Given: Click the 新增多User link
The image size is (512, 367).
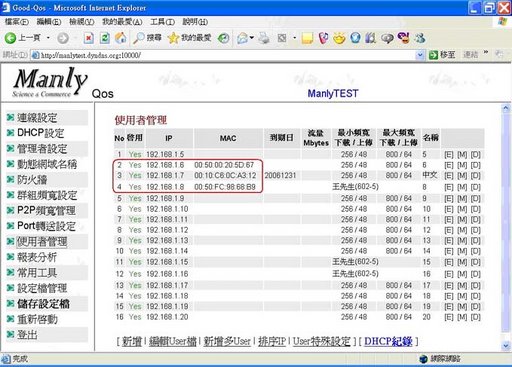Looking at the screenshot, I should (x=227, y=341).
